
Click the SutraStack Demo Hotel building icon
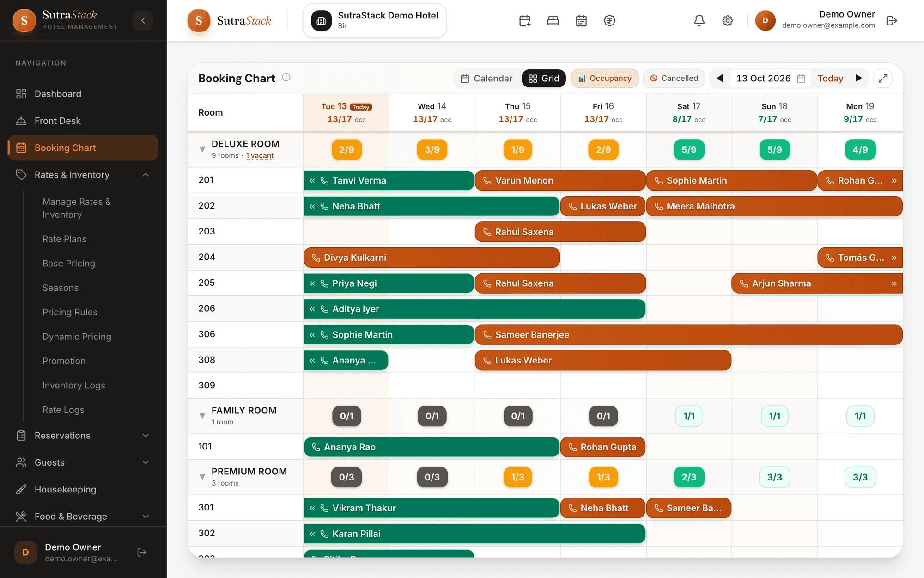322,20
